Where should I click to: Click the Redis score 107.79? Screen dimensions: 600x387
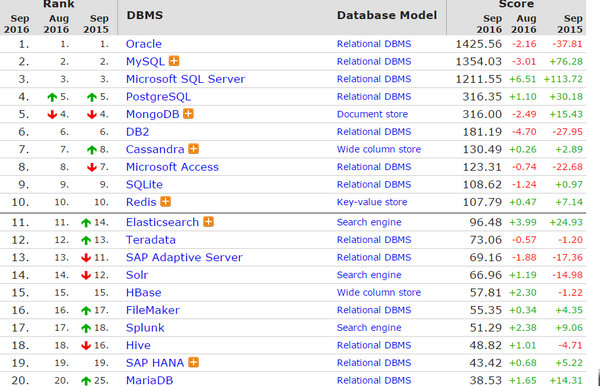(482, 202)
